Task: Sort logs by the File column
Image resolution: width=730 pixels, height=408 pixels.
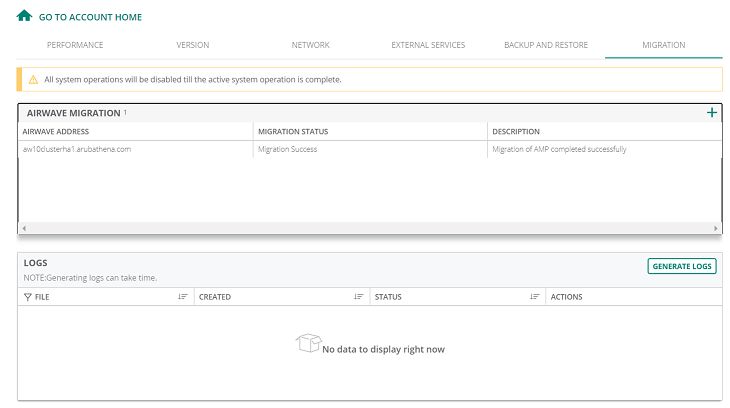Action: (x=182, y=297)
